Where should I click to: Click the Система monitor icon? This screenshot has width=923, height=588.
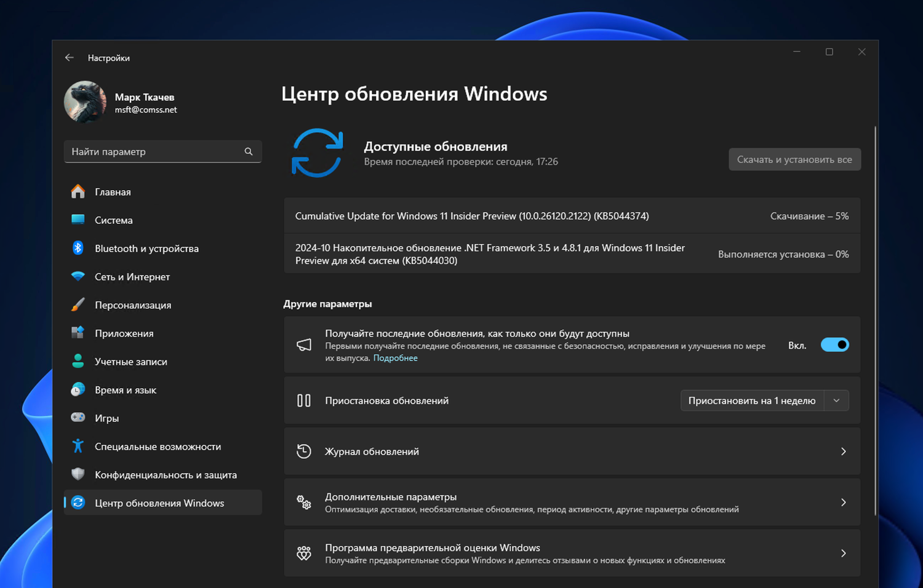pyautogui.click(x=78, y=220)
